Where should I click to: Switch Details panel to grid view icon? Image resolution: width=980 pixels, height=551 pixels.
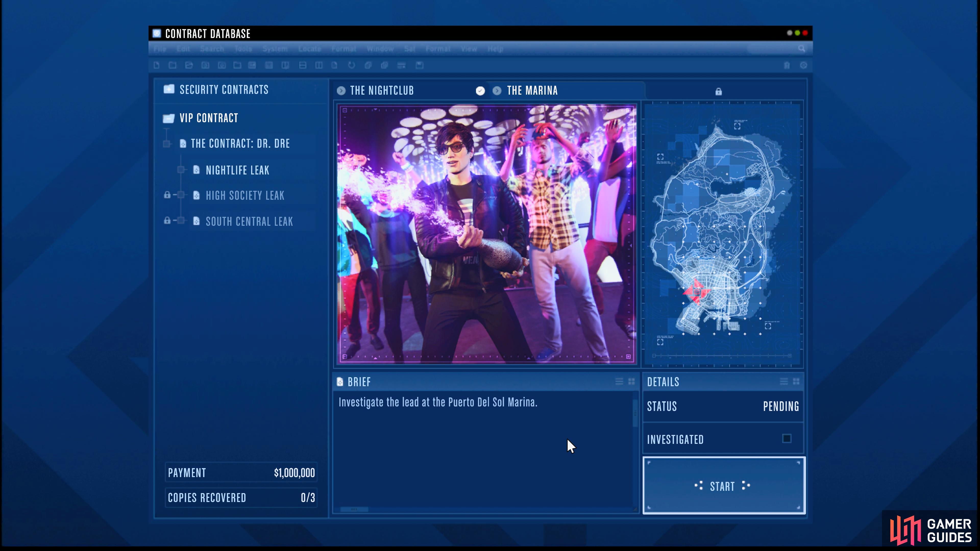click(796, 381)
